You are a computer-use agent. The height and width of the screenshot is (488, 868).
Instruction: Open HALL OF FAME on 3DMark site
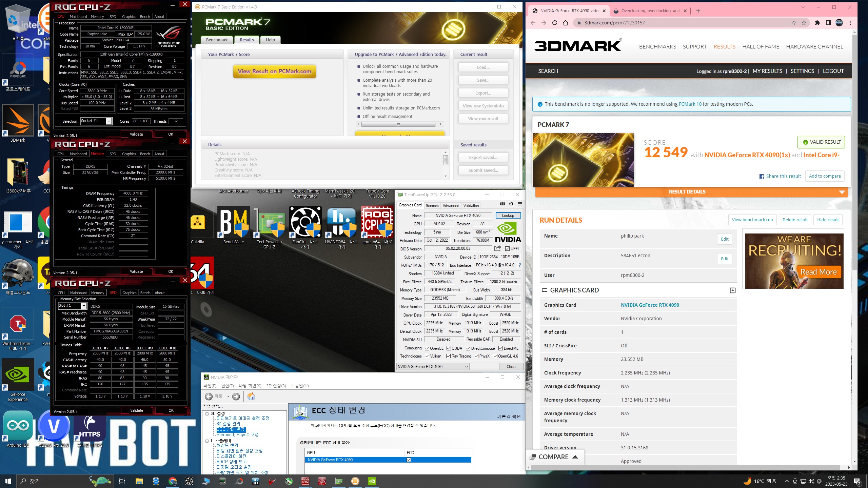point(761,46)
